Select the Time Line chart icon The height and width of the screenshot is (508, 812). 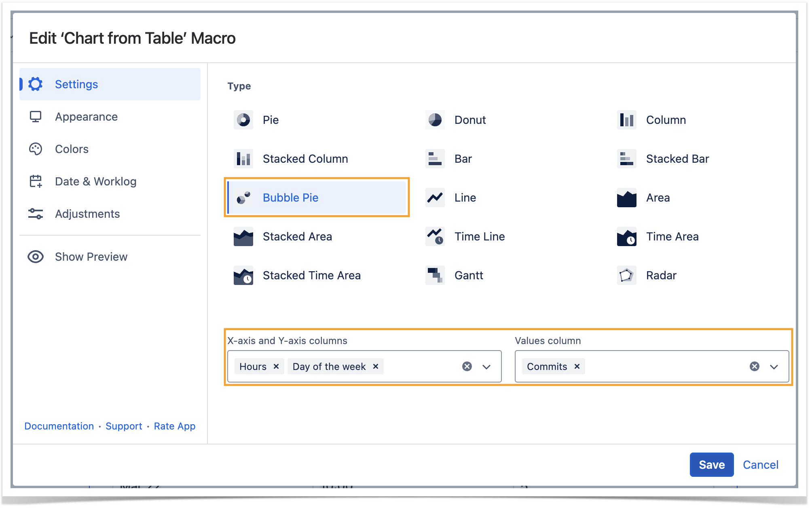point(435,236)
